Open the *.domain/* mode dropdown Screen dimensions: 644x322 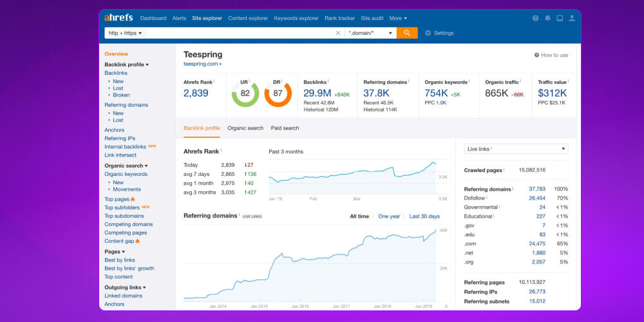(370, 33)
